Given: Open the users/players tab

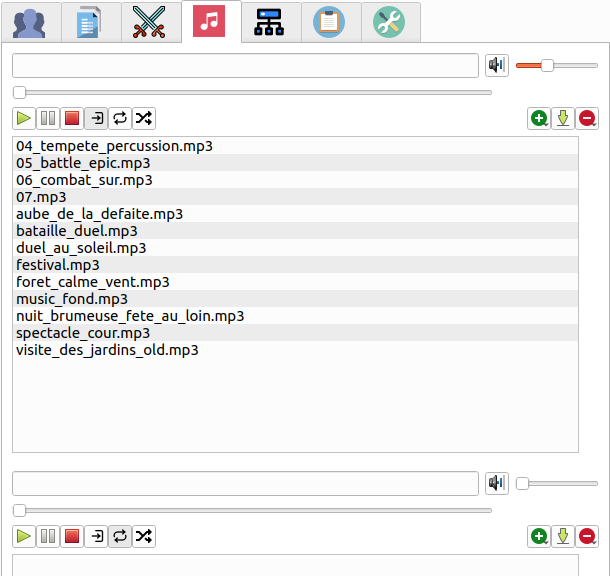Looking at the screenshot, I should [x=30, y=22].
